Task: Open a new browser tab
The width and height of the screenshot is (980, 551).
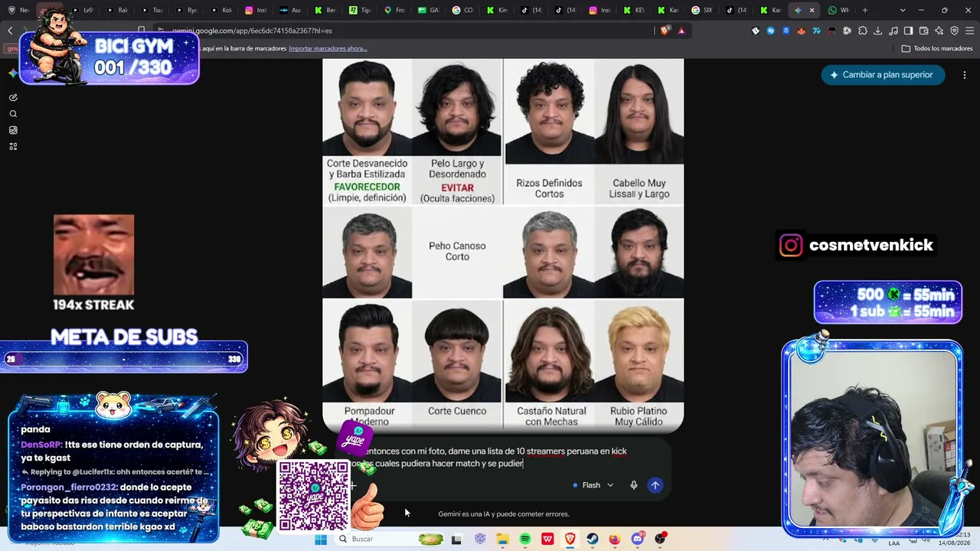Action: click(865, 10)
